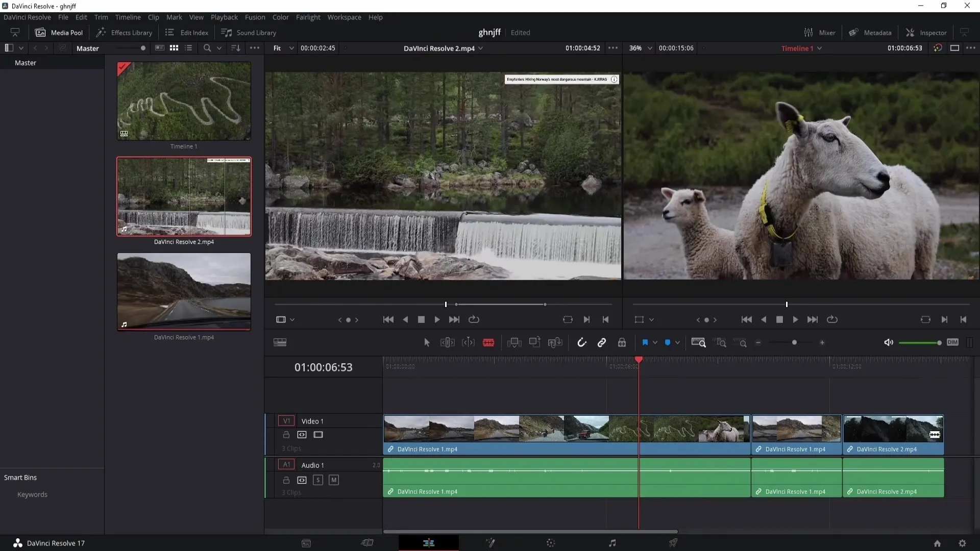Enable the solo track S button
Screen dimensions: 980x551
pyautogui.click(x=317, y=480)
